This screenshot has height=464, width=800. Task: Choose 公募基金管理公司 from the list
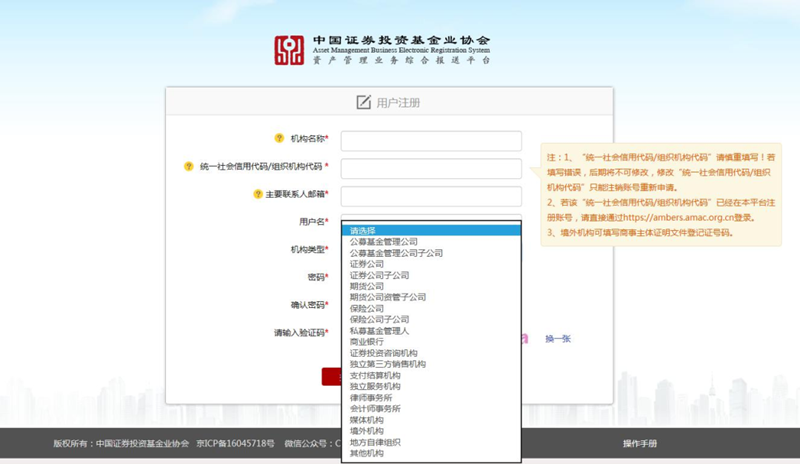pyautogui.click(x=383, y=242)
